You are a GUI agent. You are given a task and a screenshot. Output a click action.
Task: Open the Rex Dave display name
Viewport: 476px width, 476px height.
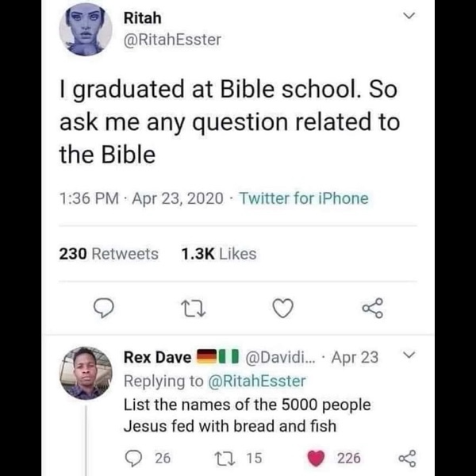tap(157, 358)
